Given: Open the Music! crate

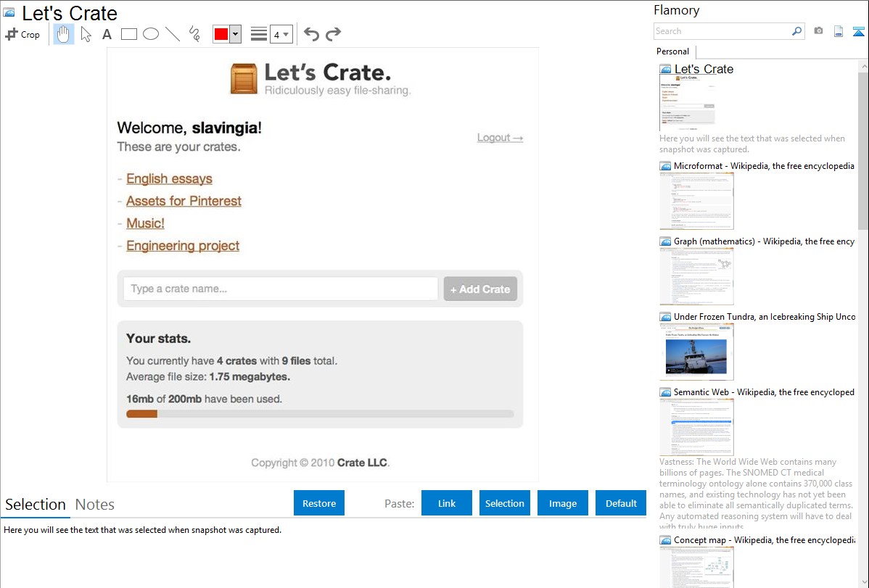Looking at the screenshot, I should (145, 223).
